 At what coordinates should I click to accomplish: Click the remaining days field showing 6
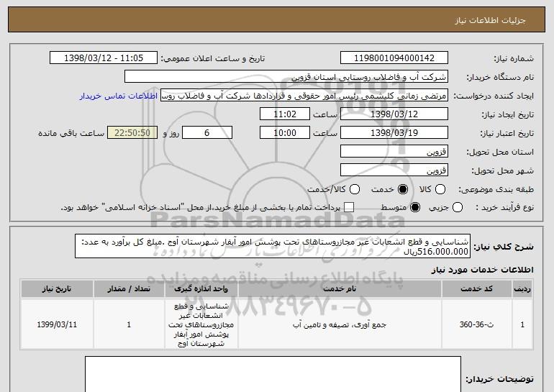pos(207,133)
